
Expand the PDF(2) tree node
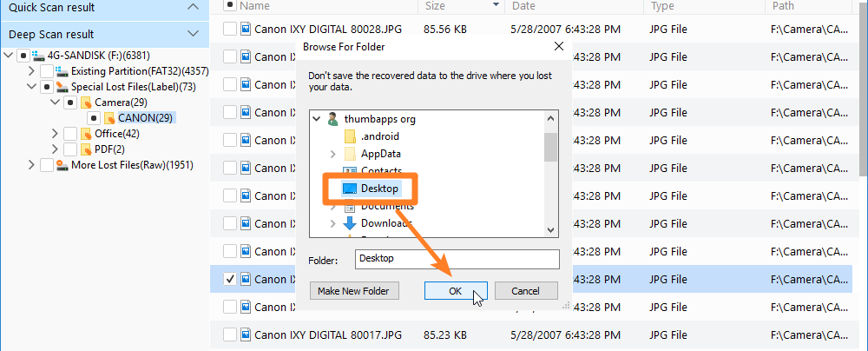point(55,149)
